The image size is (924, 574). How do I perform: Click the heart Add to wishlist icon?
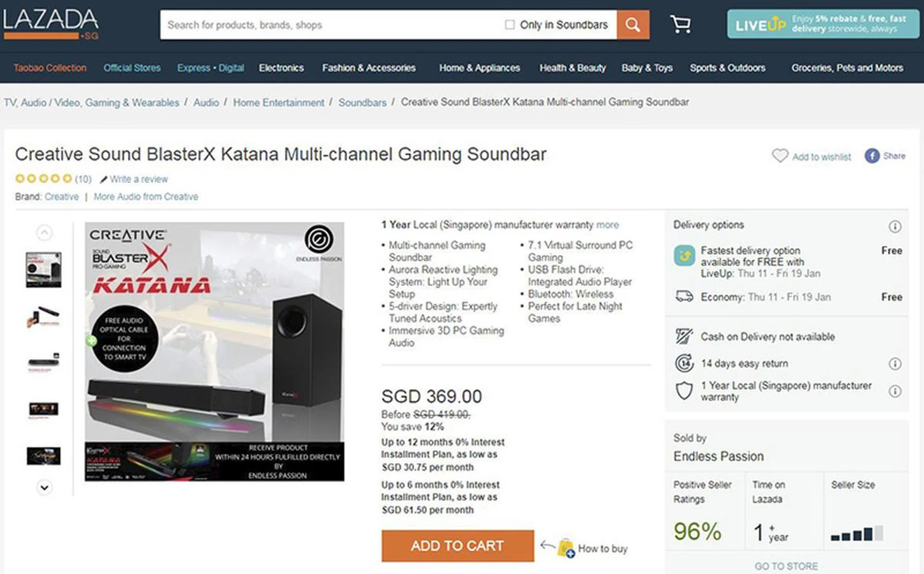click(780, 156)
